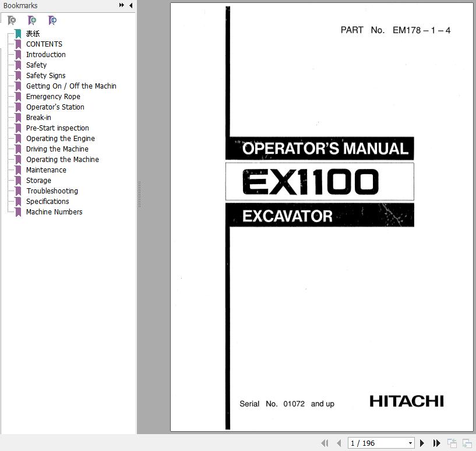476x451 pixels.
Task: Open the page number dropdown
Action: pos(410,443)
